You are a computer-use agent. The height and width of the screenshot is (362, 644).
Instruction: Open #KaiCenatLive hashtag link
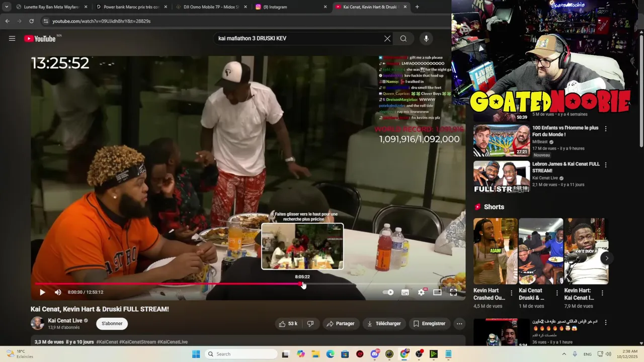[173, 342]
